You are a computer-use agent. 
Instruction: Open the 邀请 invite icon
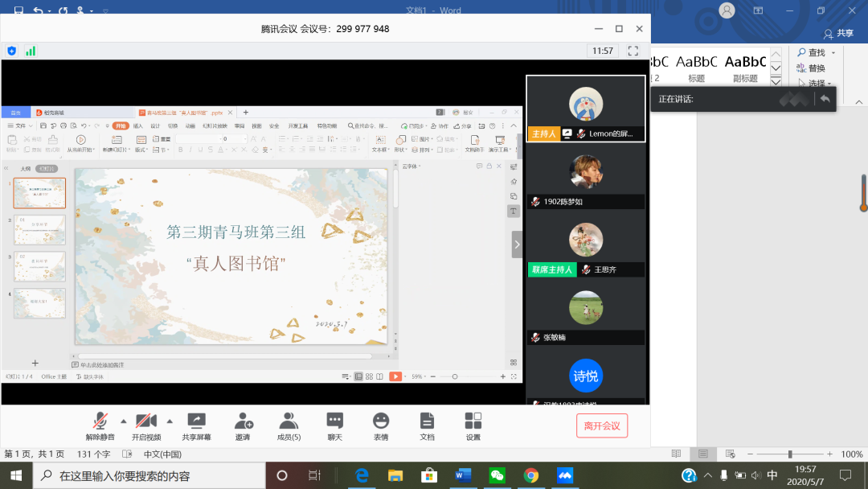pyautogui.click(x=243, y=425)
